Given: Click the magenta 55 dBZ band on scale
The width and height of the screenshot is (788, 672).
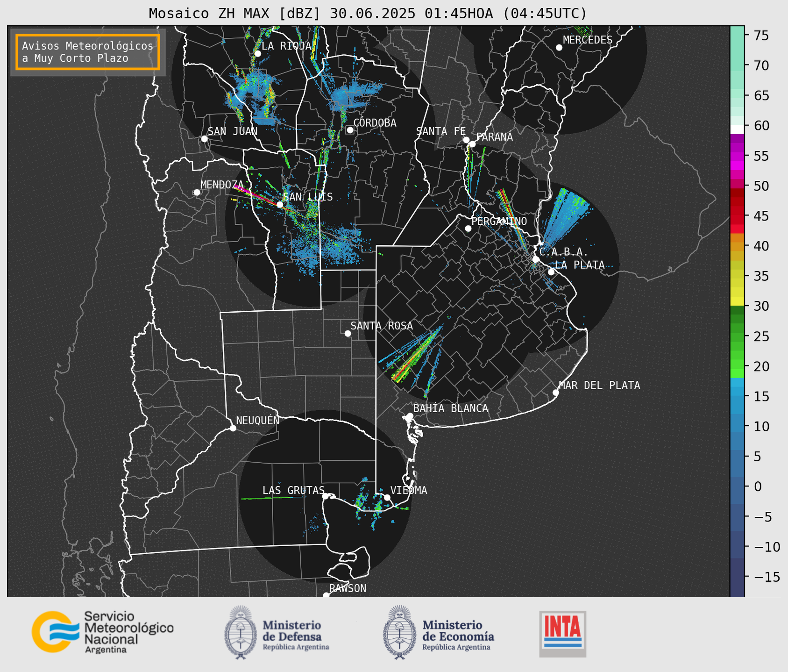Looking at the screenshot, I should (x=737, y=157).
